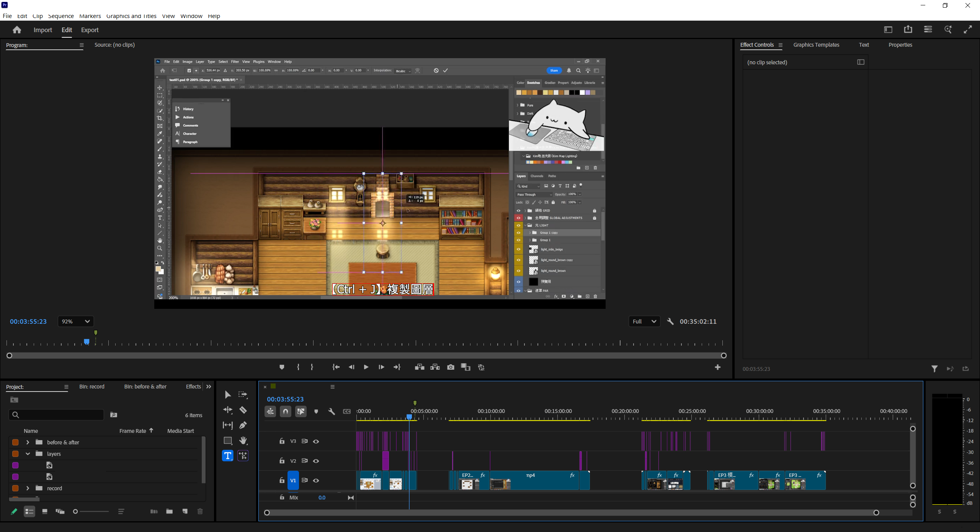Viewport: 980px width, 532px height.
Task: Toggle Linked Selection in Timeline
Action: [x=301, y=411]
